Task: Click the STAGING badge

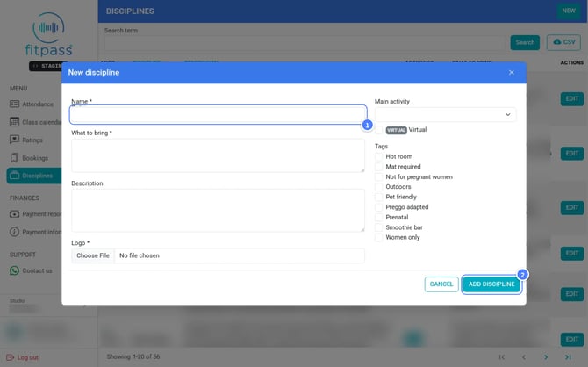Action: (x=47, y=66)
